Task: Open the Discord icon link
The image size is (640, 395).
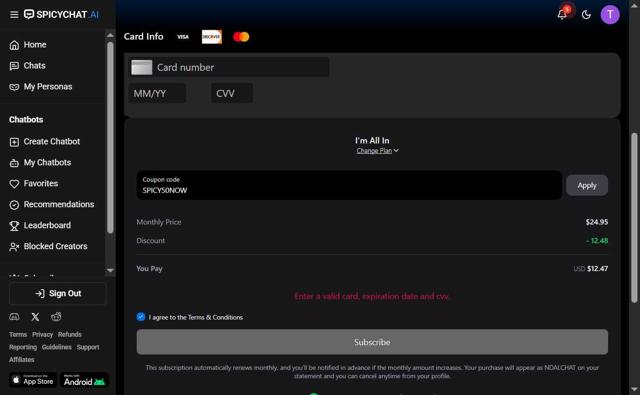Action: click(x=14, y=317)
